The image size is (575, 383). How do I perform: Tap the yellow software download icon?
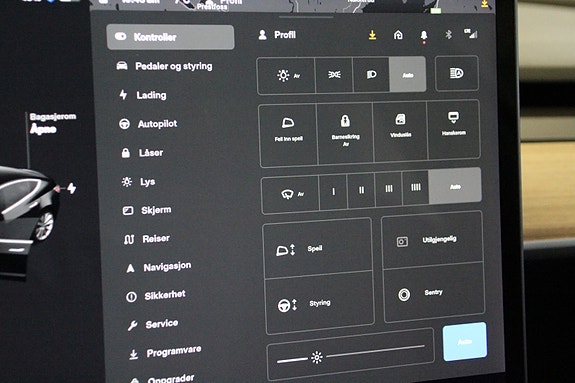coord(372,35)
